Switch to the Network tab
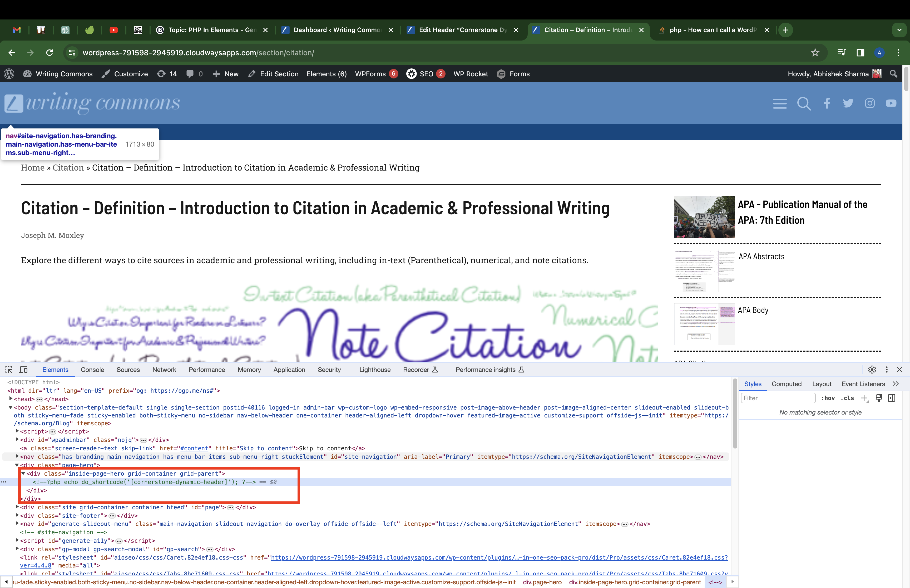Screen dimensions: 910x588 click(x=164, y=370)
